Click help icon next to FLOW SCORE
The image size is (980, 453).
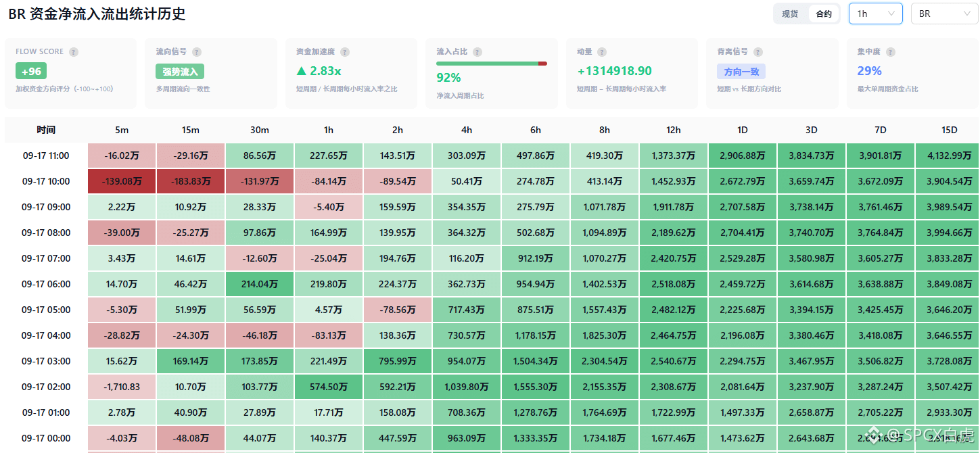(x=74, y=52)
